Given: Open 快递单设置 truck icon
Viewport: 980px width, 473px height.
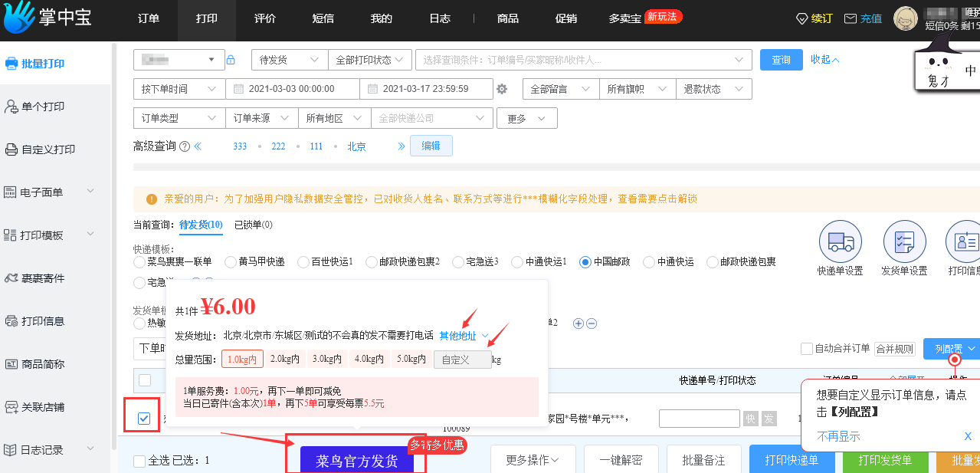Looking at the screenshot, I should 841,241.
